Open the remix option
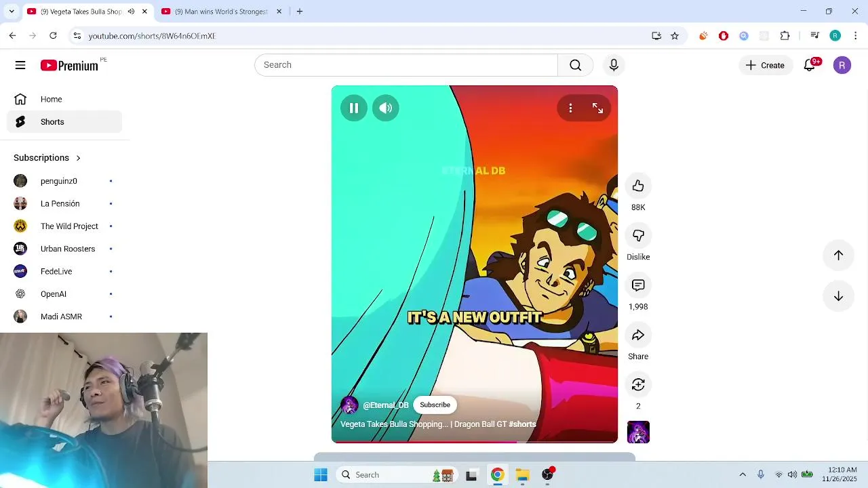 point(638,384)
